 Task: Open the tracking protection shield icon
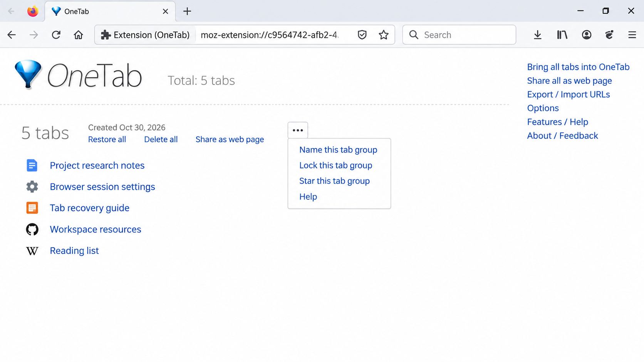coord(362,35)
